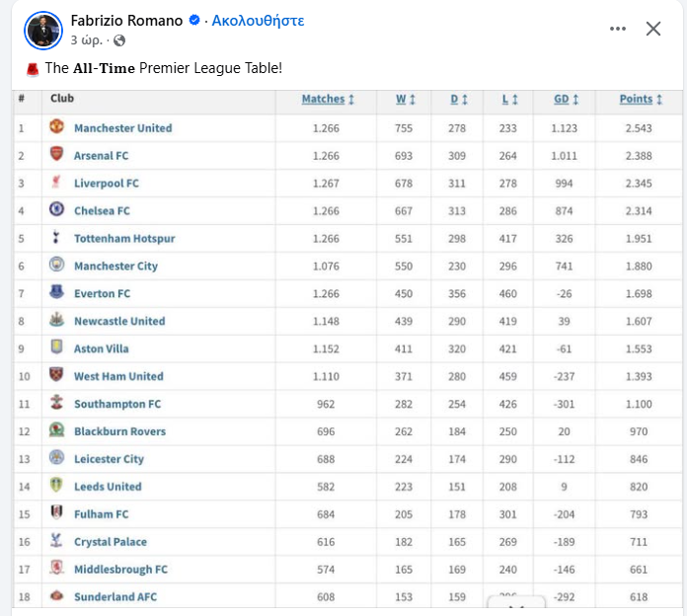The width and height of the screenshot is (687, 616).
Task: Click the Arsenal FC crest icon
Action: pyautogui.click(x=56, y=155)
